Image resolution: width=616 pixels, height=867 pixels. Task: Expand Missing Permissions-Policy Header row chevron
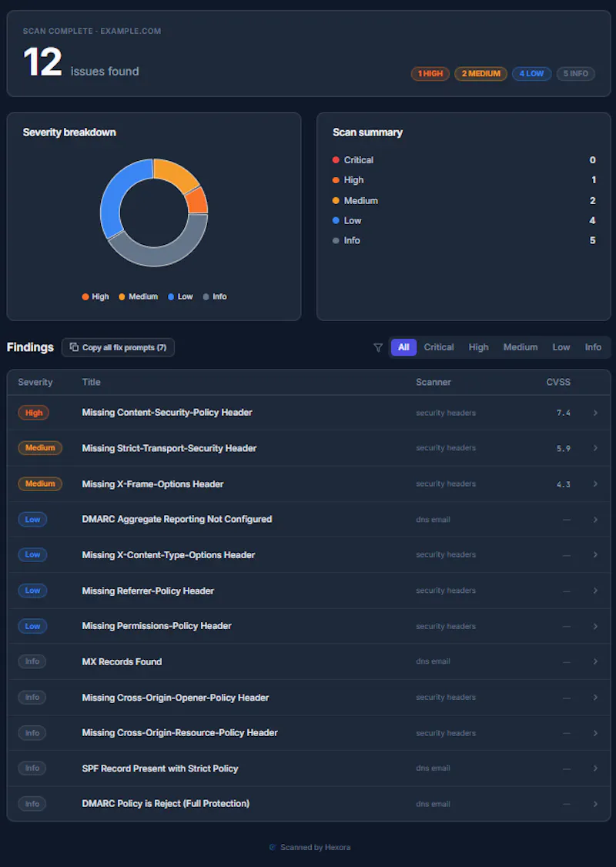point(595,626)
